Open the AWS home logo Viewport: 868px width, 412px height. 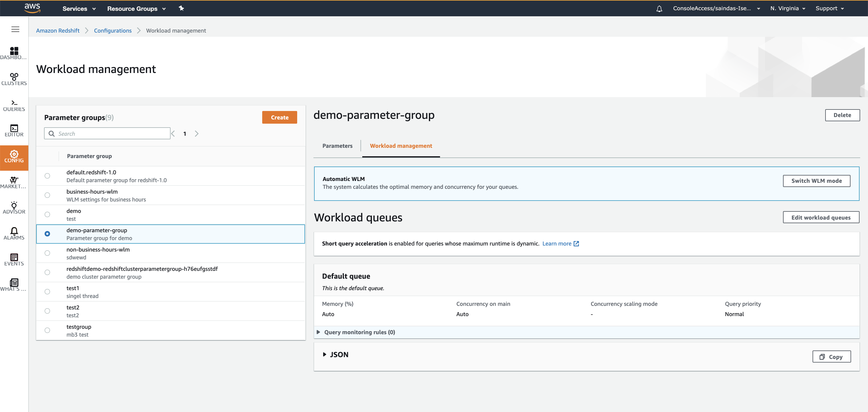[32, 8]
